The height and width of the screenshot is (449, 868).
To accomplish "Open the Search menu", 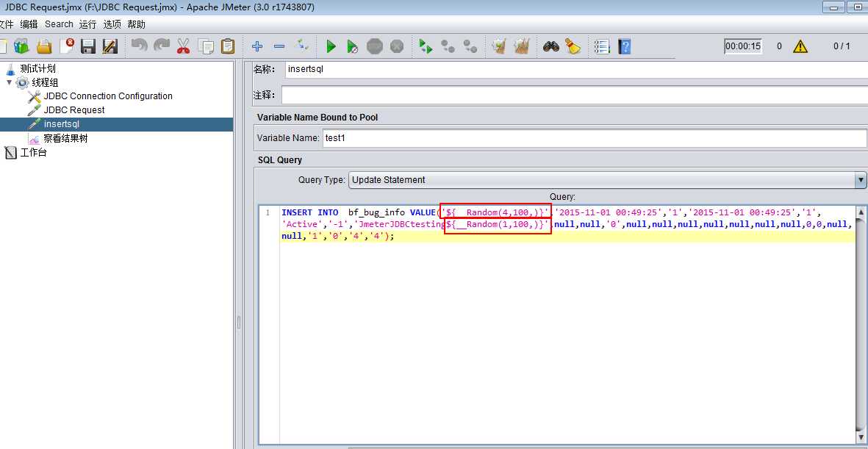I will pos(59,24).
